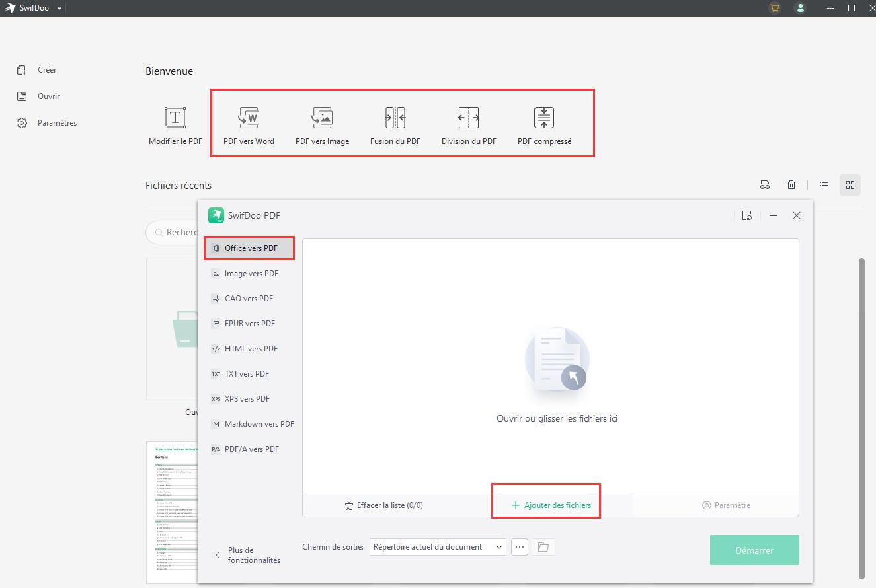This screenshot has width=876, height=588.
Task: Click the recent files search field
Action: coord(172,232)
